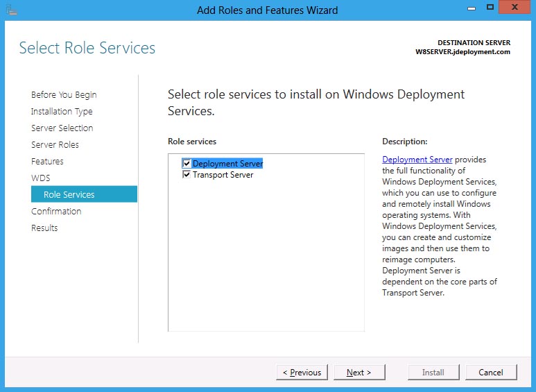The image size is (536, 392).
Task: Click the Previous button
Action: [x=302, y=373]
